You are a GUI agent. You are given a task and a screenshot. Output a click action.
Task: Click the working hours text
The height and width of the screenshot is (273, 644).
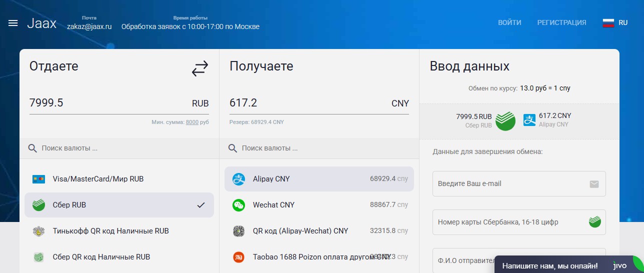(190, 26)
